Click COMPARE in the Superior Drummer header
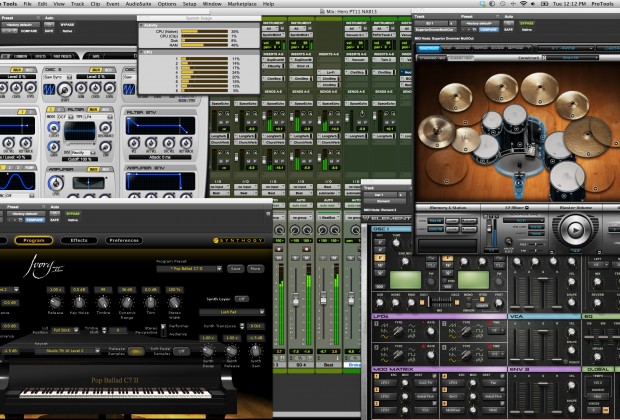 click(489, 30)
